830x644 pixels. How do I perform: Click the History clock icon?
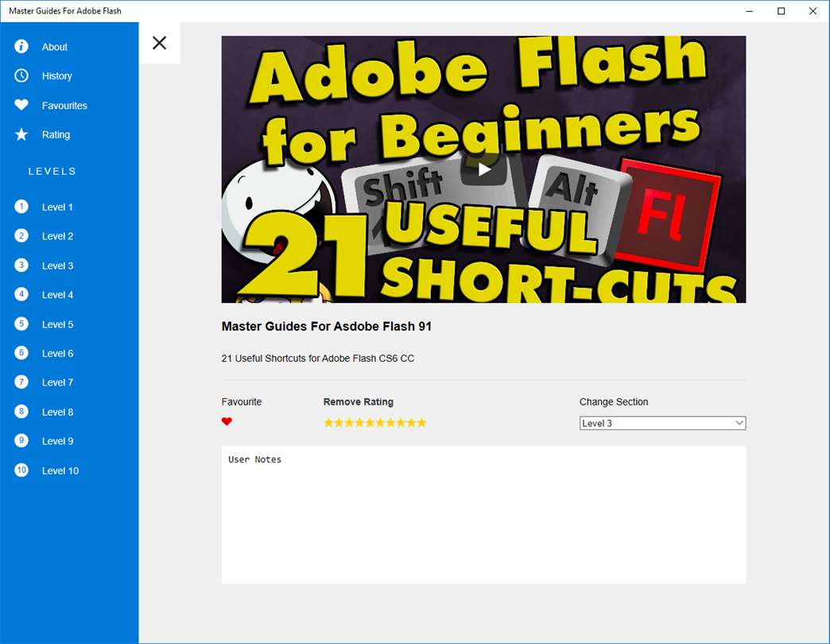tap(21, 76)
